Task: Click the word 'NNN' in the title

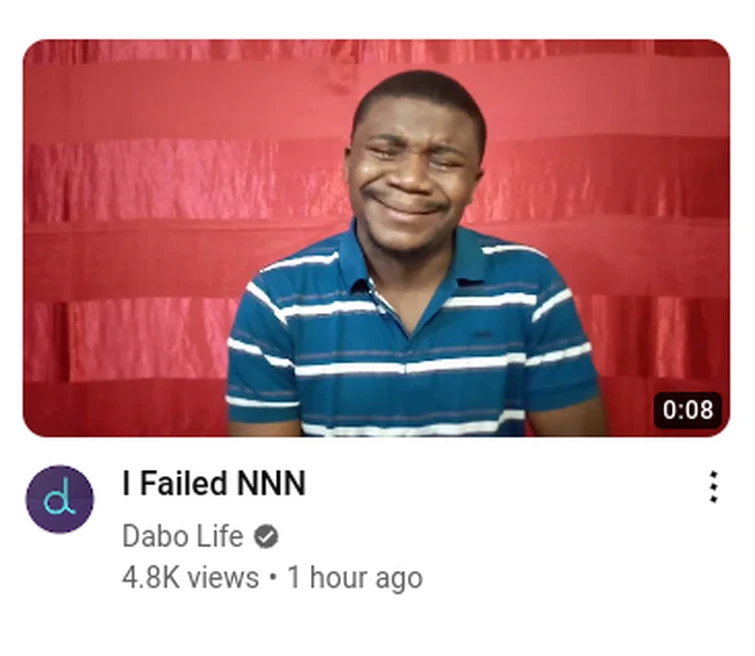Action: [272, 483]
